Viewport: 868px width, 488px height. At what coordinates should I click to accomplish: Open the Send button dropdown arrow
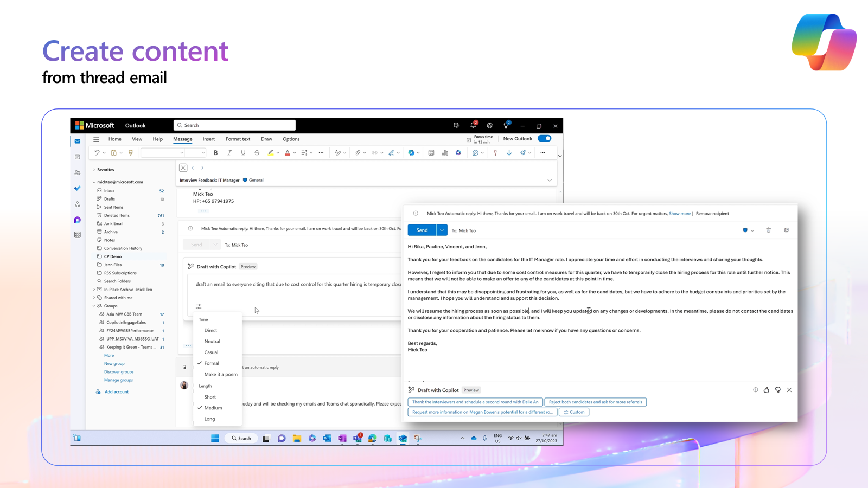442,230
